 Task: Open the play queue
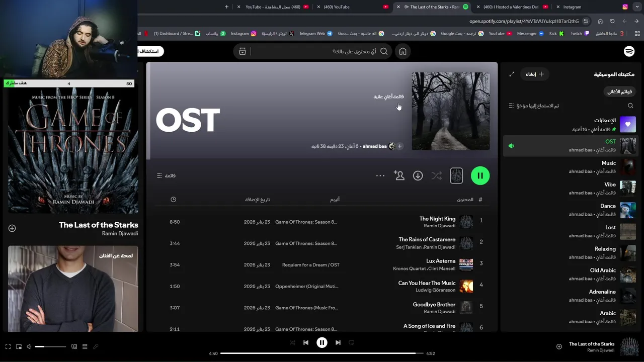pos(85,347)
